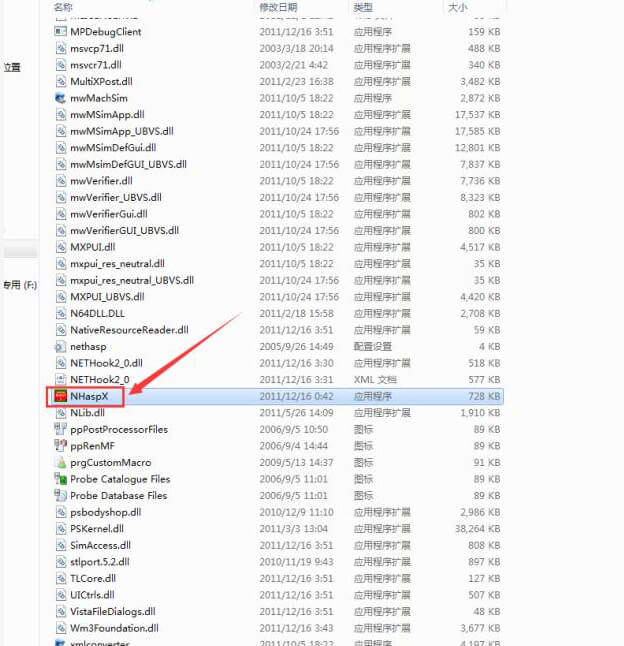The height and width of the screenshot is (646, 624).
Task: Click the 3,677 KB size value
Action: (x=481, y=628)
